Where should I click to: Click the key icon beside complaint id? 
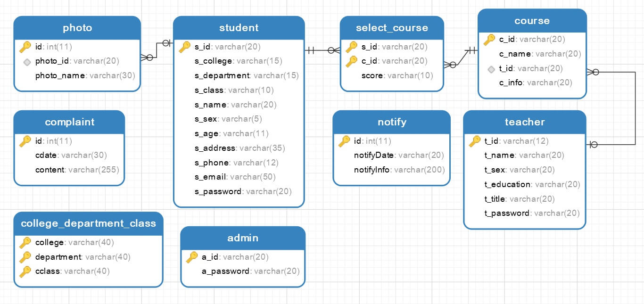tap(25, 141)
